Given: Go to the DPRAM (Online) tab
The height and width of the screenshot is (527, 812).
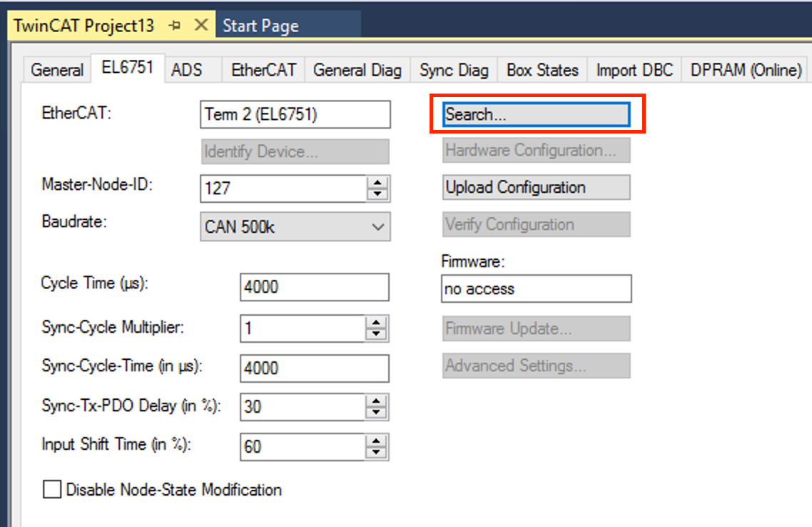Looking at the screenshot, I should [746, 71].
